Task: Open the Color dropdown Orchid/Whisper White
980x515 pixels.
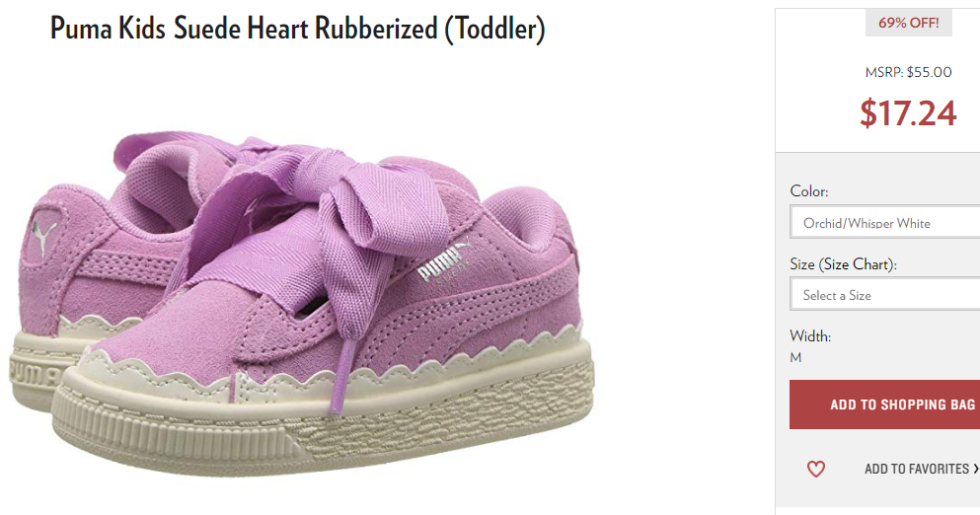Action: [x=885, y=223]
